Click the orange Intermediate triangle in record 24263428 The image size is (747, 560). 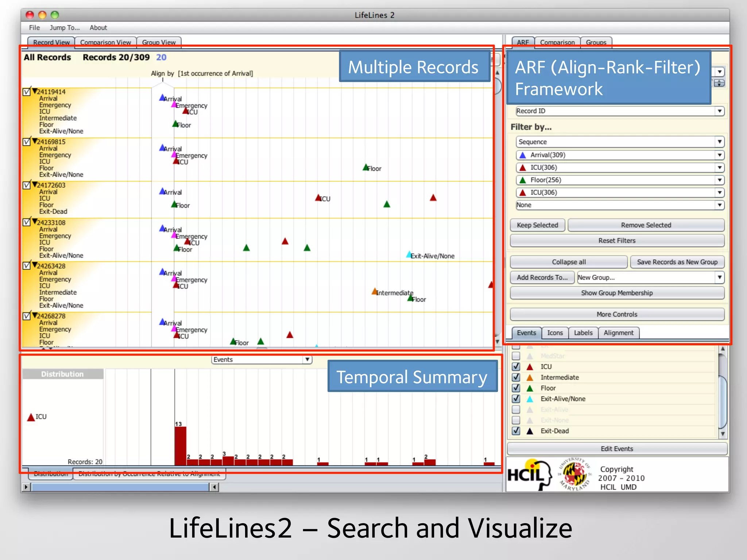[x=375, y=292]
